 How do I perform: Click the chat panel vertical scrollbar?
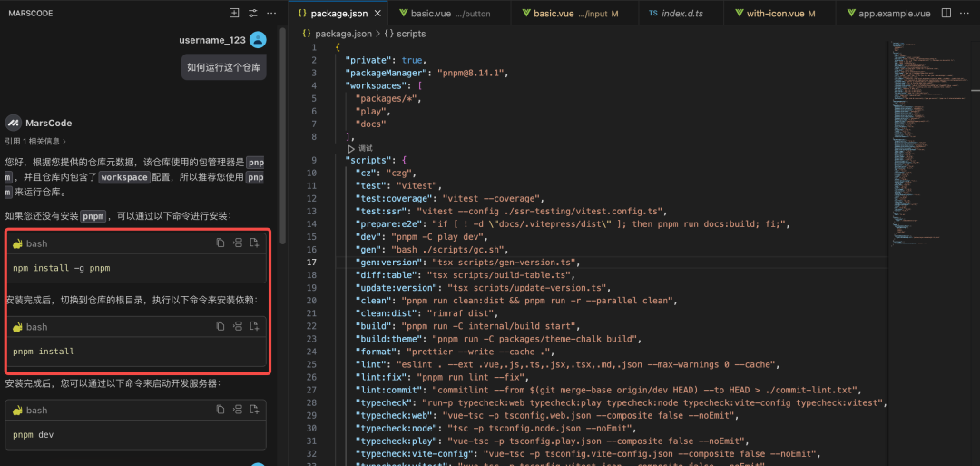pos(282,136)
